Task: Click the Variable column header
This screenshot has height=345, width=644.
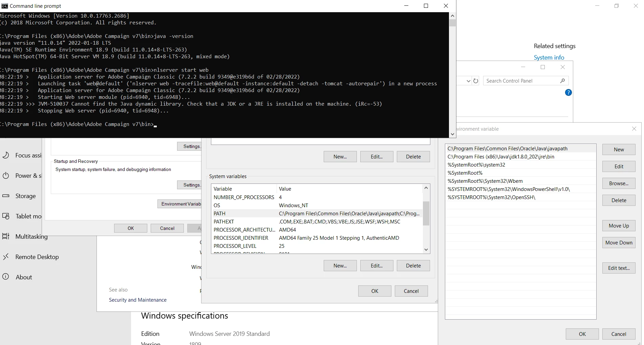Action: 244,189
